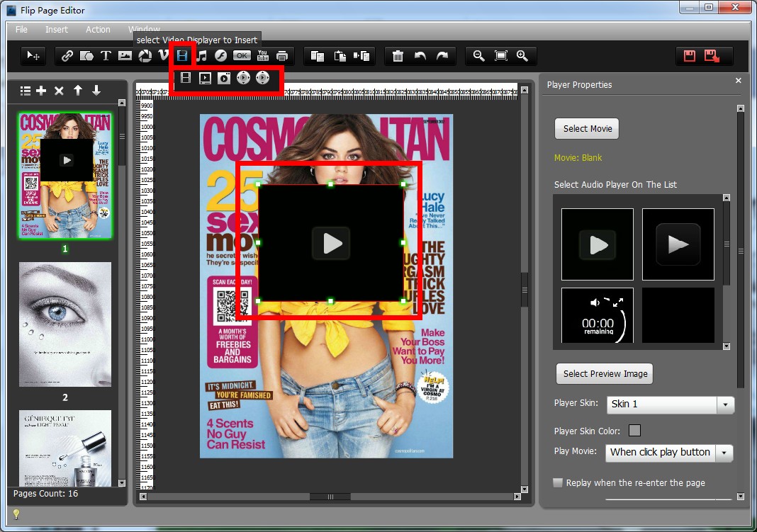
Task: Choose the blank black player style
Action: [x=678, y=315]
